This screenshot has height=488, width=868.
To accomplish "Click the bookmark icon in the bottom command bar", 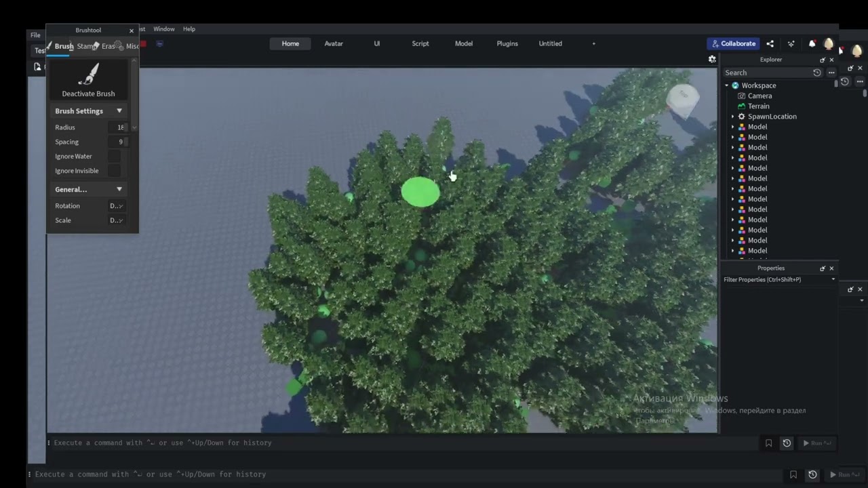I will (793, 474).
